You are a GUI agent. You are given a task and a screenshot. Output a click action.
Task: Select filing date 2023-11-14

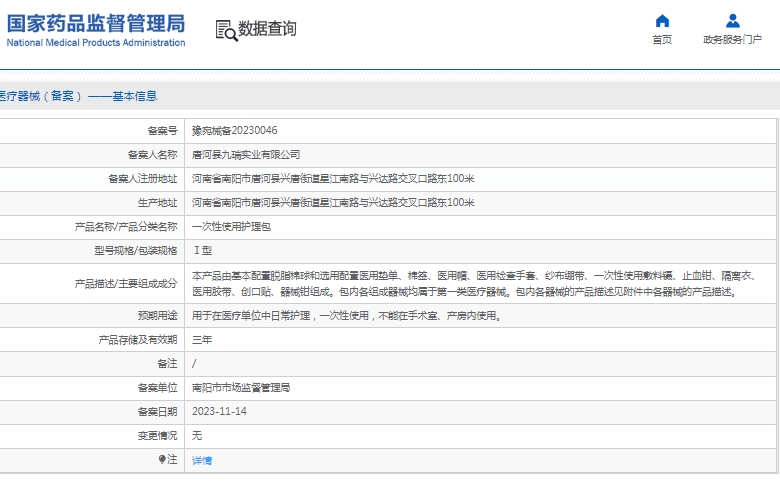tap(219, 411)
